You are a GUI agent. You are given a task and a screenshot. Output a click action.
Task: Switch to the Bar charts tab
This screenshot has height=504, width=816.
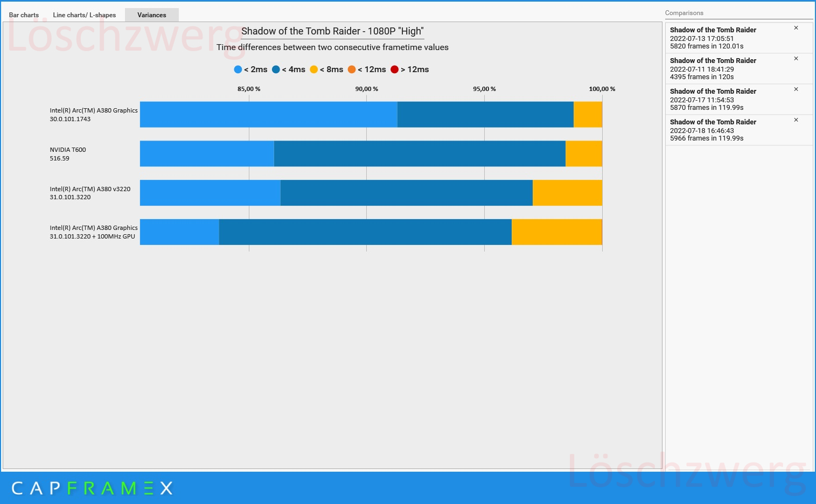[24, 15]
